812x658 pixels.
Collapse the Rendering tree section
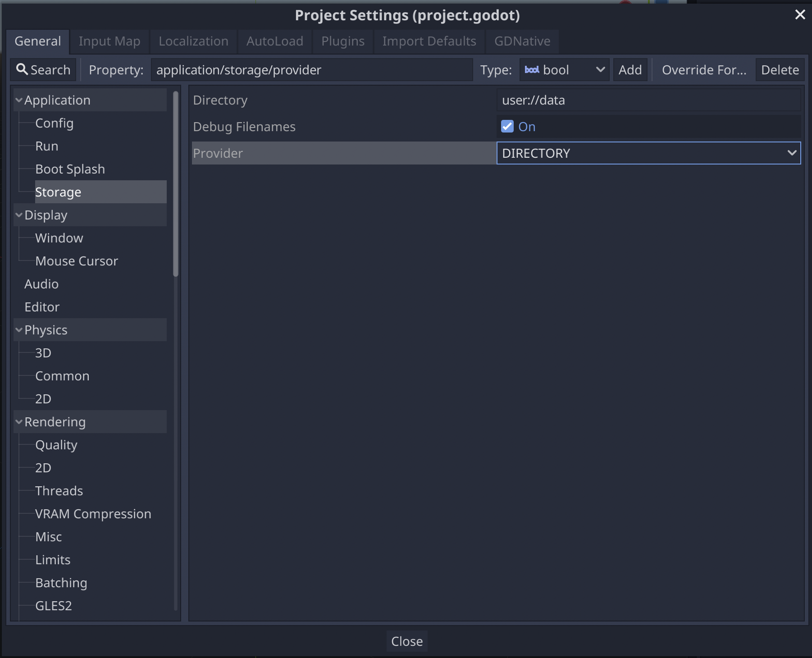point(19,422)
